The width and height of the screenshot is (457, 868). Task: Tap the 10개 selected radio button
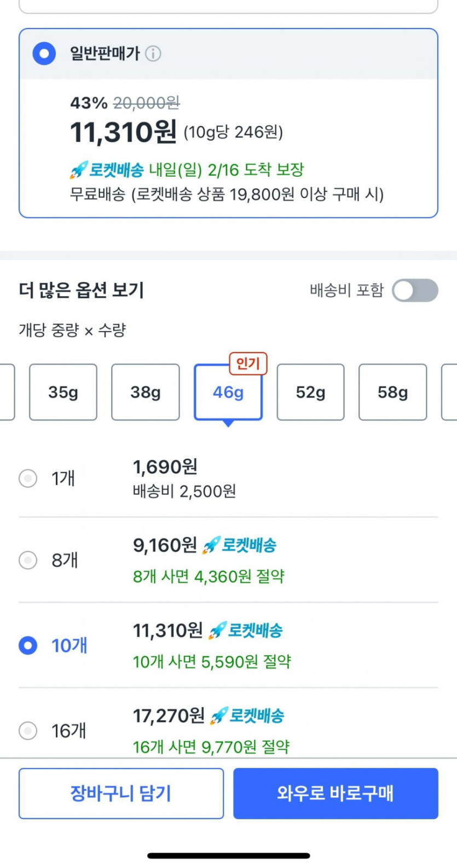point(28,645)
